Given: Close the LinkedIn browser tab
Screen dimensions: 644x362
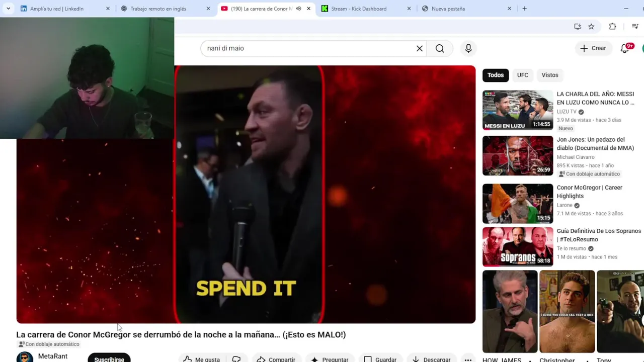Looking at the screenshot, I should pos(108,9).
